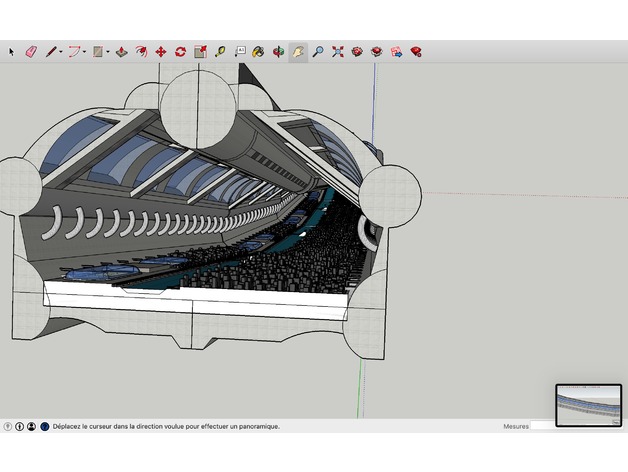
Task: Activate the Tape Measure tool
Action: click(220, 51)
